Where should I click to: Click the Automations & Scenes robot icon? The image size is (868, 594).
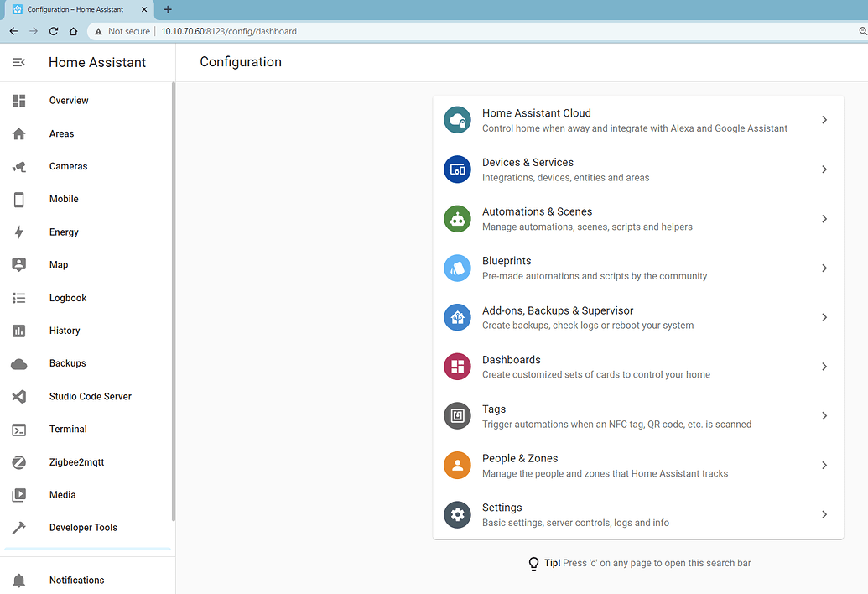(457, 219)
